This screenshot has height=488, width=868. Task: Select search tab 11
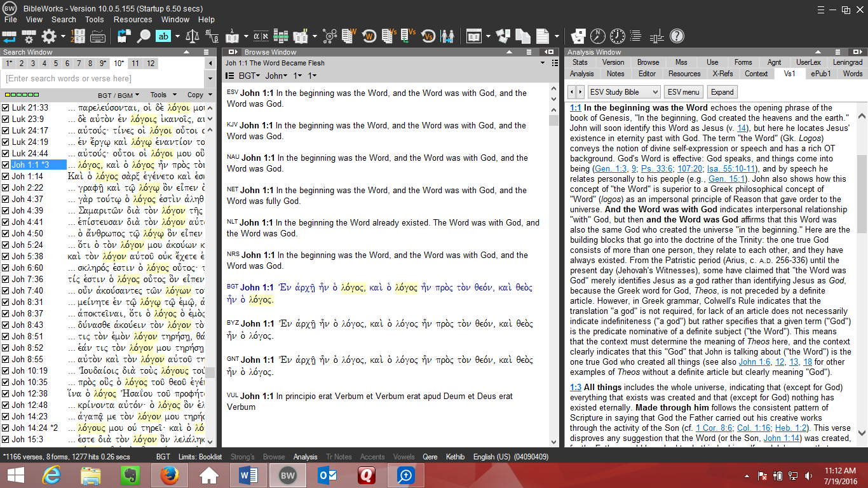(x=135, y=64)
